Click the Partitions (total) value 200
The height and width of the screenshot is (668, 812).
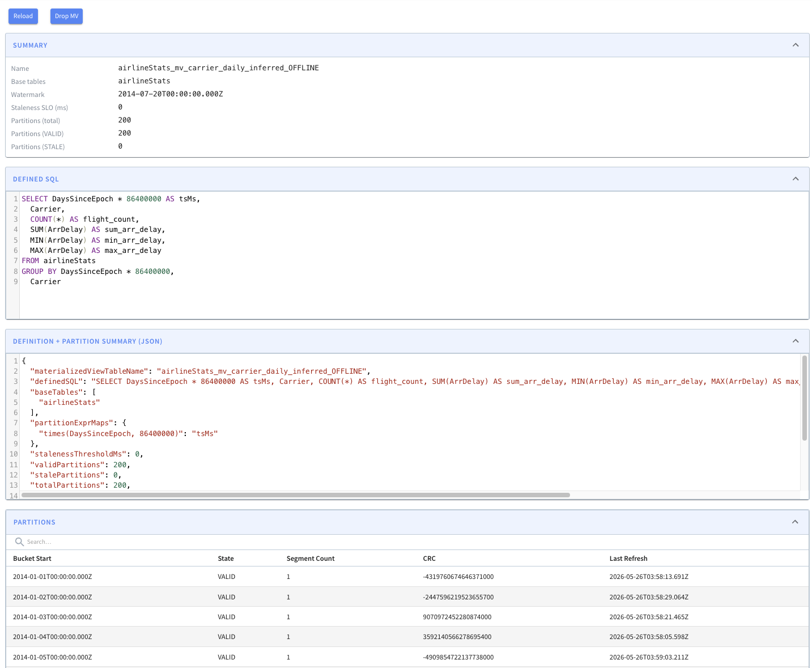point(125,120)
